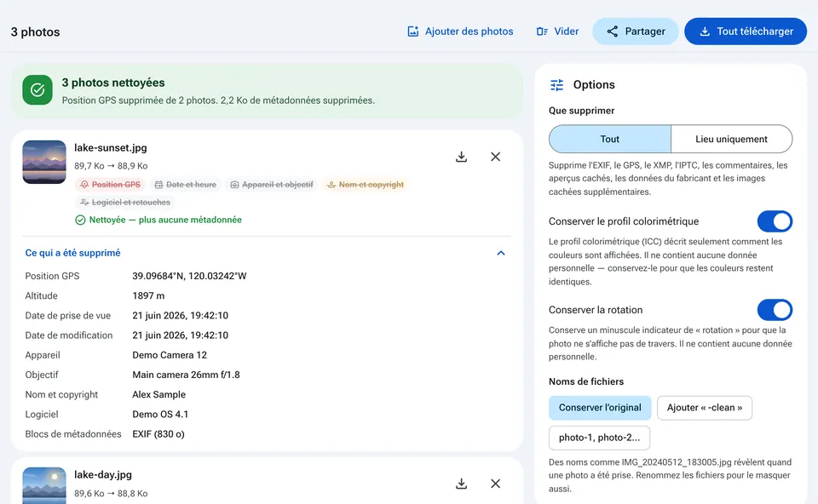Image resolution: width=818 pixels, height=504 pixels.
Task: Click the share icon in Partager
Action: (613, 31)
